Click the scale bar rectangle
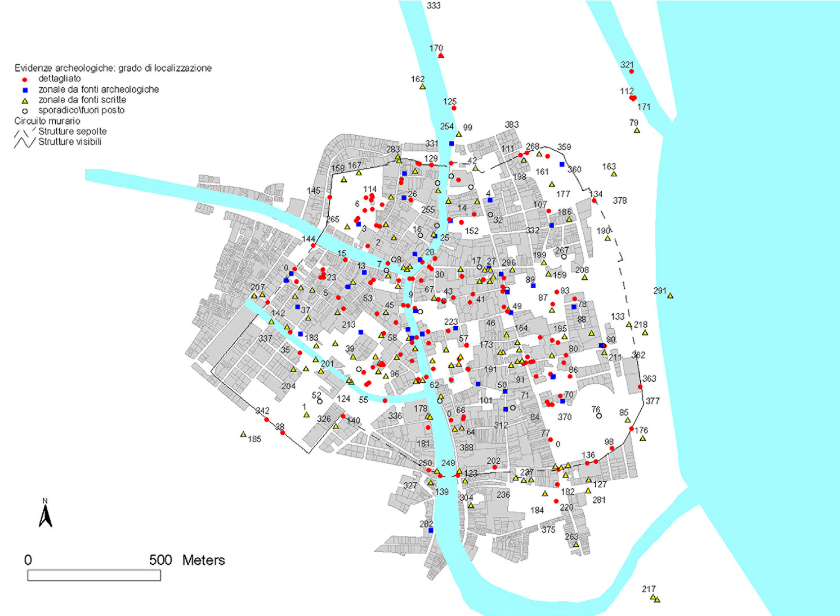840x616 pixels. [94, 575]
